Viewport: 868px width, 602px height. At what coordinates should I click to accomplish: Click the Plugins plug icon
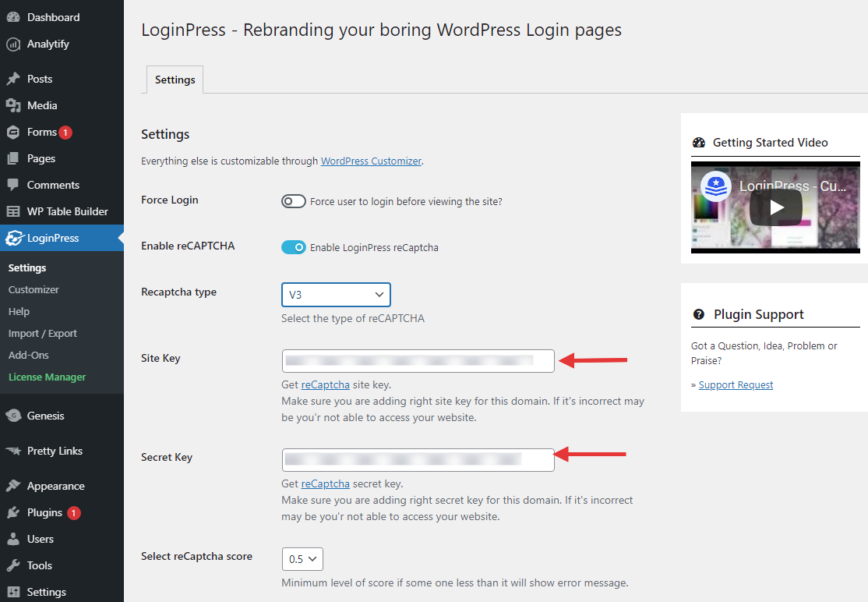coord(13,512)
